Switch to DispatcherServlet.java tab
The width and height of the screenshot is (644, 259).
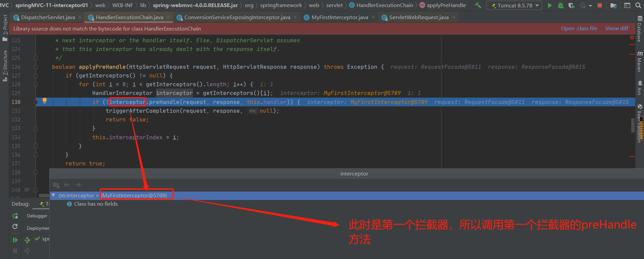[48, 17]
